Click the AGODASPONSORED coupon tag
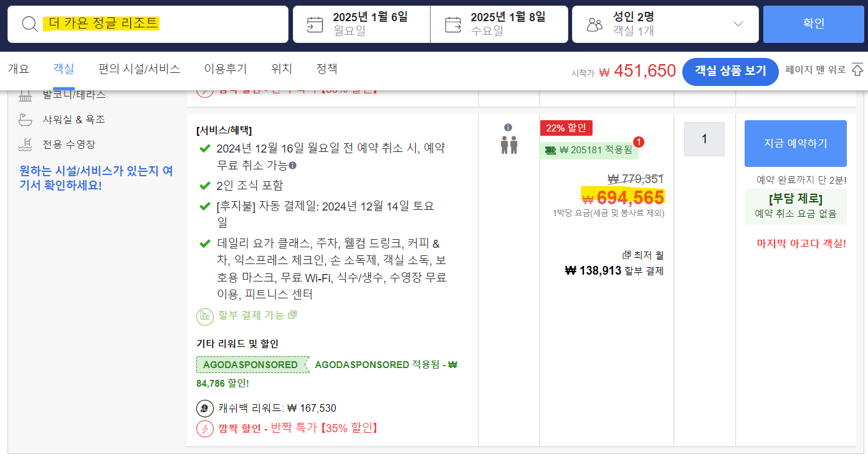The height and width of the screenshot is (459, 868). [x=252, y=365]
